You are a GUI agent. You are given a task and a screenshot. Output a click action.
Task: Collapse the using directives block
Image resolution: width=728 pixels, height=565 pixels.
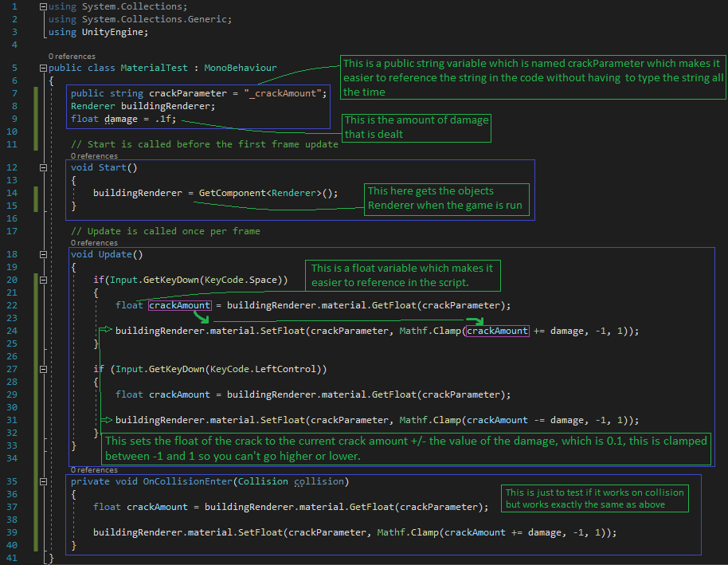42,7
